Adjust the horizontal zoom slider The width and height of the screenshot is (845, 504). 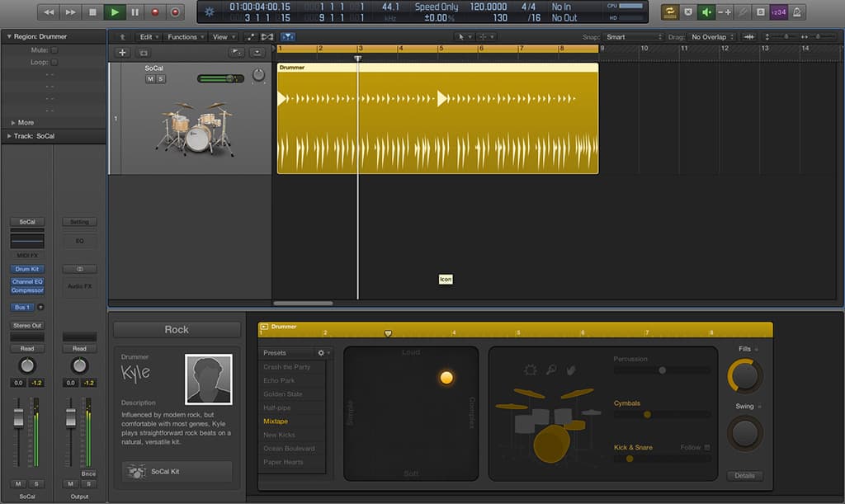click(x=818, y=36)
